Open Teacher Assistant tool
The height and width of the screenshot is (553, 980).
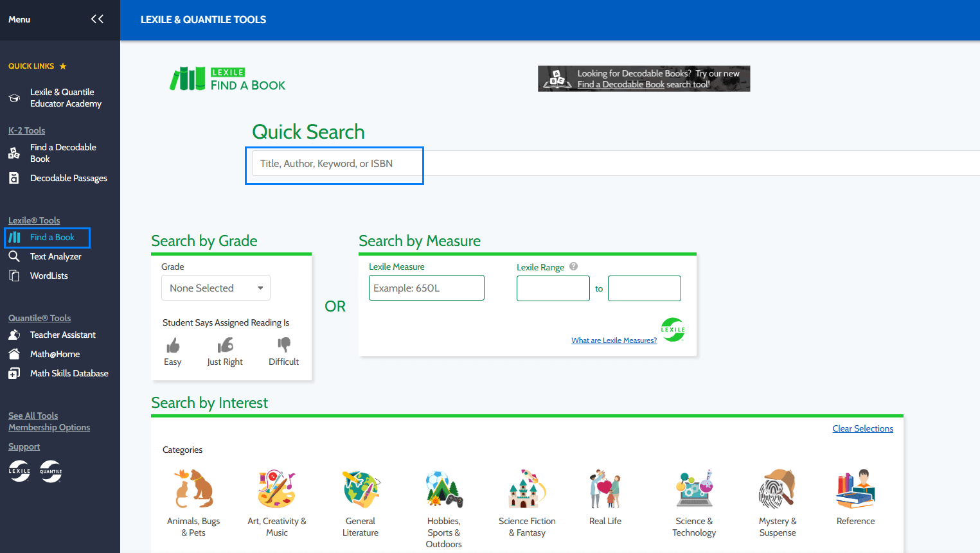tap(63, 335)
